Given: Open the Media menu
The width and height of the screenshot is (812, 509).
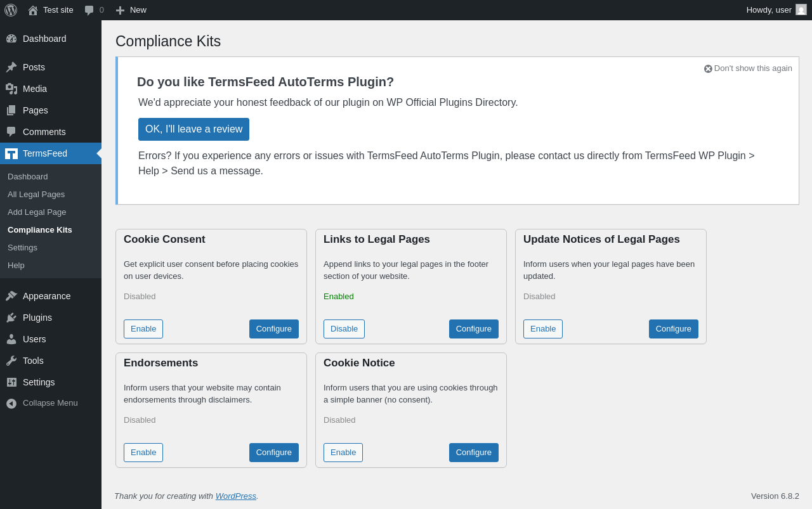Looking at the screenshot, I should point(51,89).
